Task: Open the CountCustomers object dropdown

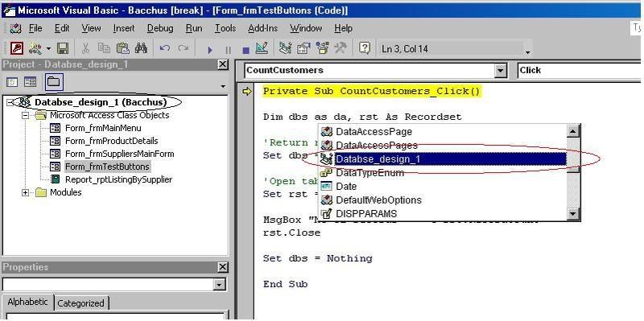Action: [x=500, y=71]
